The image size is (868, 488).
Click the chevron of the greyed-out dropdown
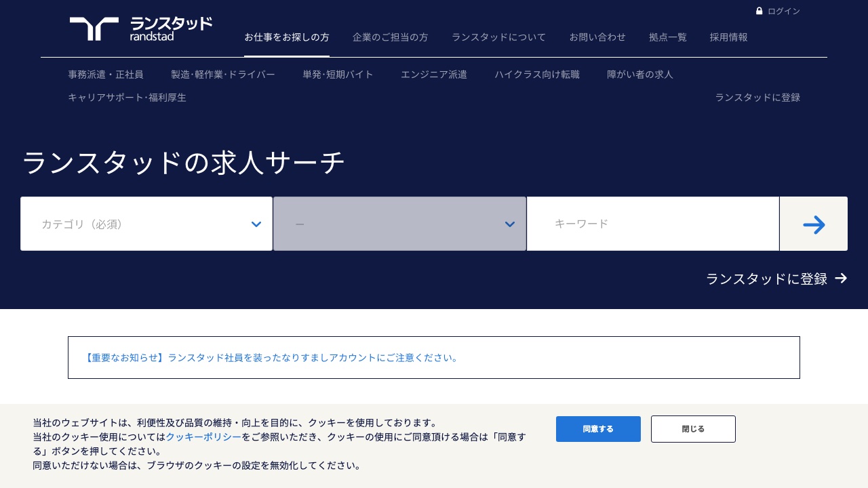pos(510,224)
